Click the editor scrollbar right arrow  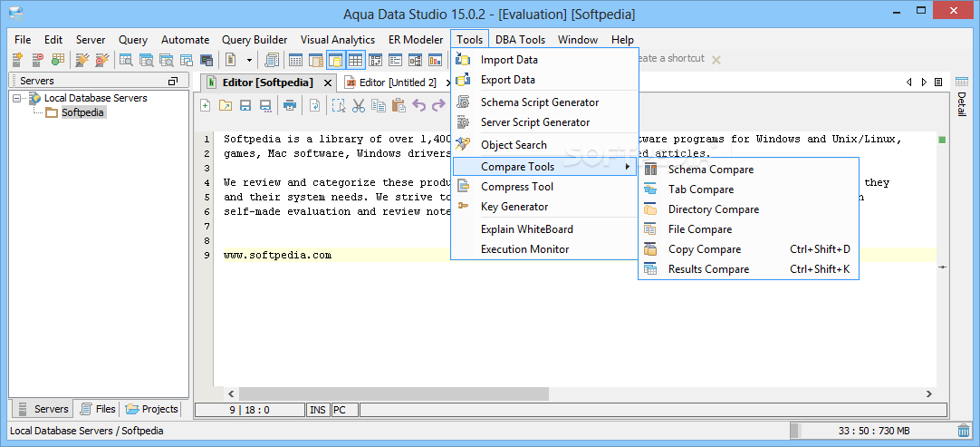coord(928,394)
